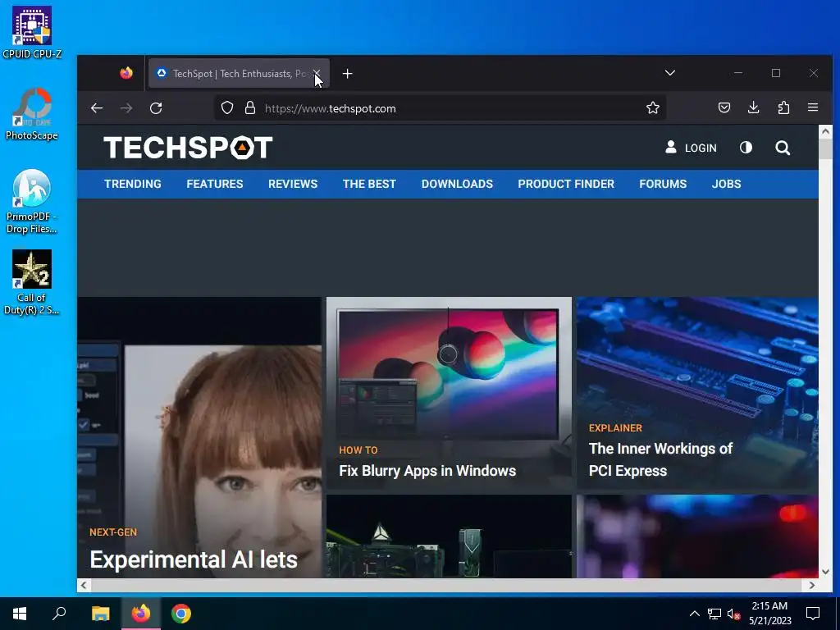Open the FORUMS menu item
This screenshot has width=840, height=630.
pos(663,185)
